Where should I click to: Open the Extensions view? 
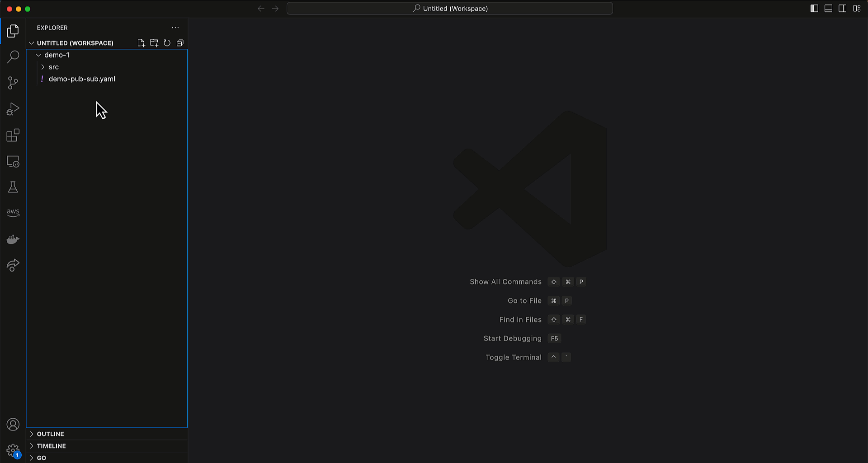[x=13, y=135]
